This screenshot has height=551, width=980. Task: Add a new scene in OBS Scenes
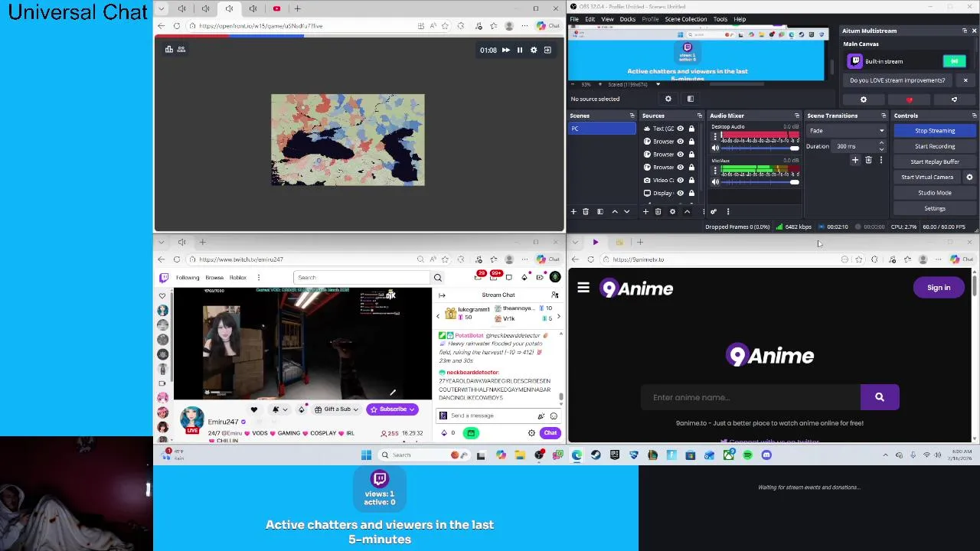pyautogui.click(x=573, y=212)
